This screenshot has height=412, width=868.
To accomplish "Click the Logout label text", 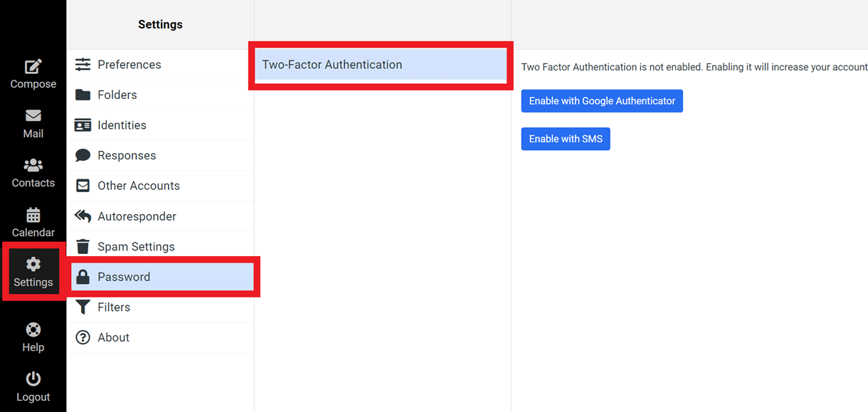I will (33, 397).
